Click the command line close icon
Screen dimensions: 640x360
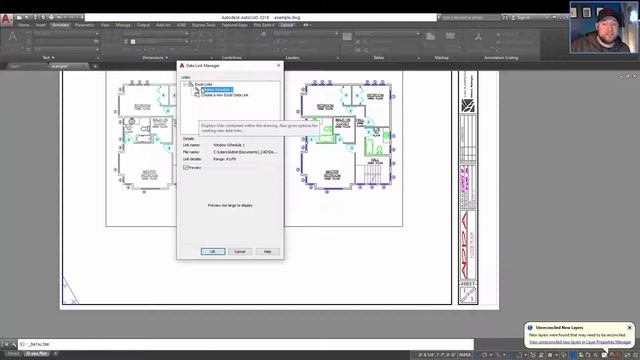point(6,344)
